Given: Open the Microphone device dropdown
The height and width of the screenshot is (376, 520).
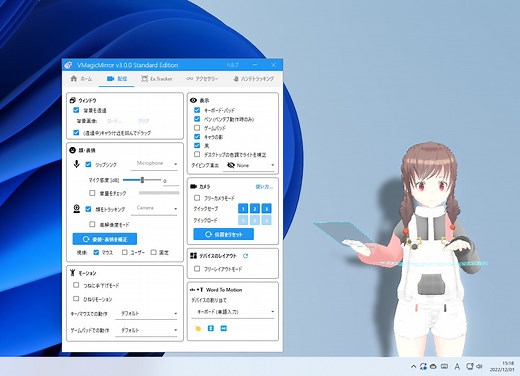Looking at the screenshot, I should 155,164.
